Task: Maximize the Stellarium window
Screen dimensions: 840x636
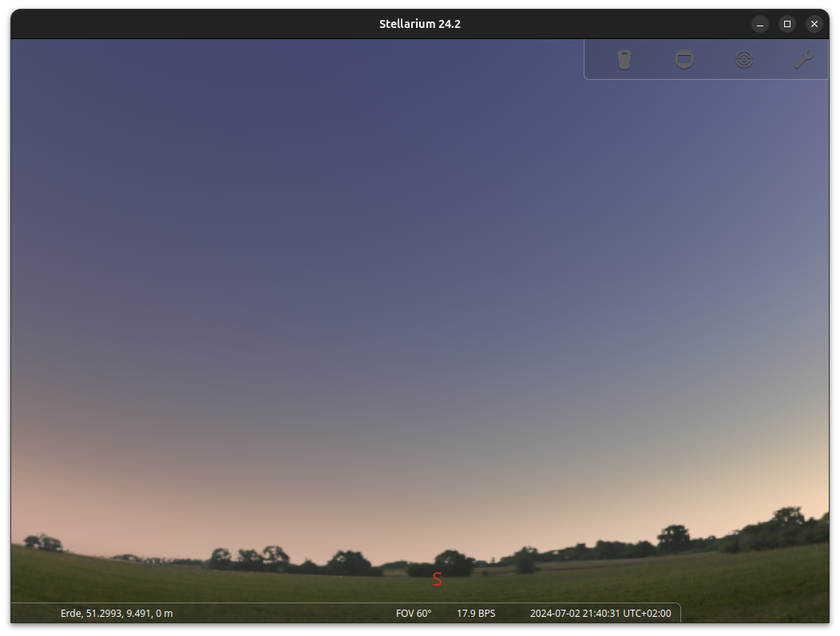Action: point(787,24)
